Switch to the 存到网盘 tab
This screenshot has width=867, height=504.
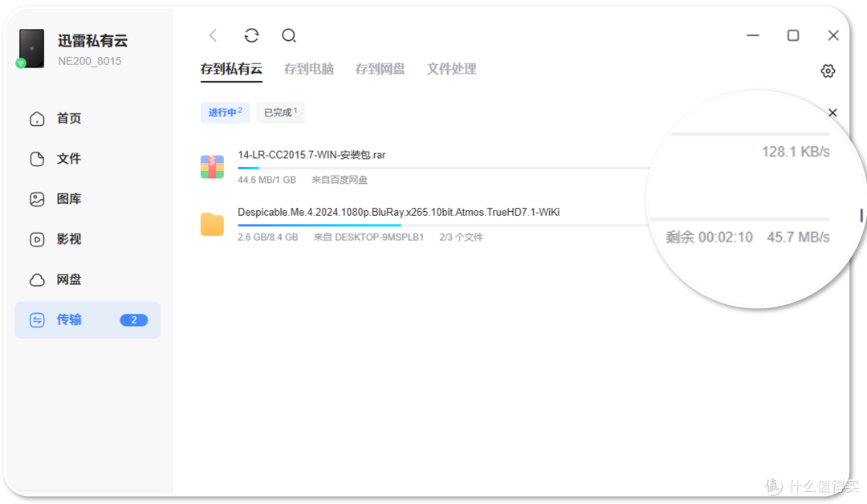(x=380, y=69)
